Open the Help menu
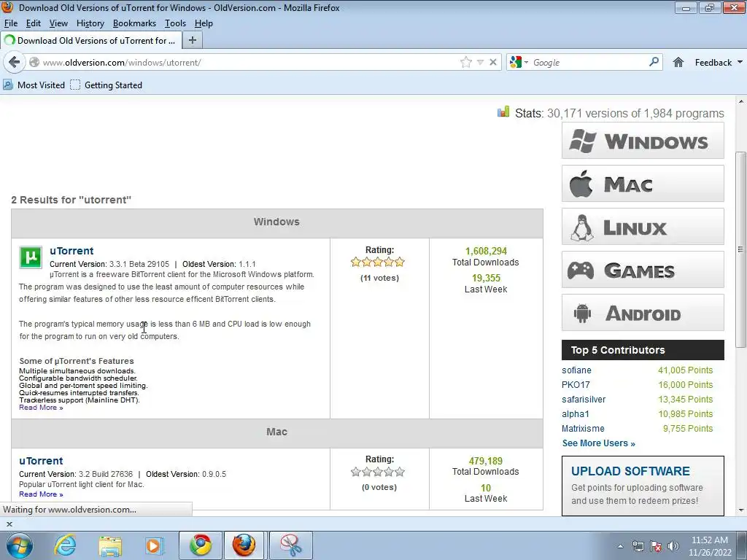This screenshot has width=747, height=560. coord(204,23)
